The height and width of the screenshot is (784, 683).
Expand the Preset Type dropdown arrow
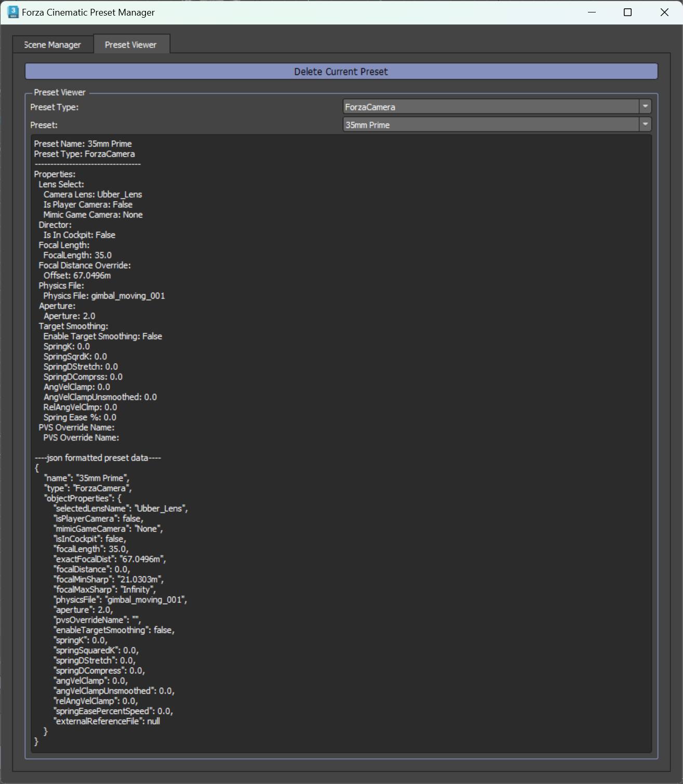645,107
